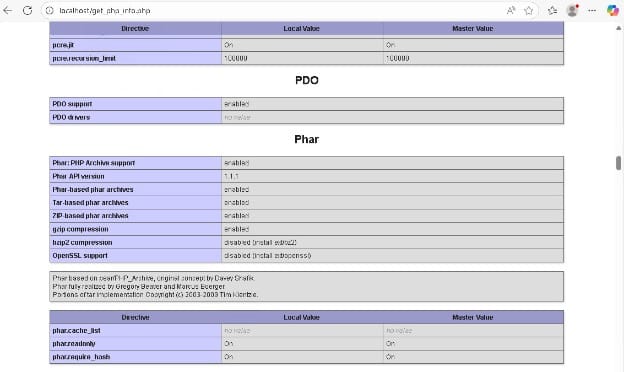Click the browser back arrow

[x=8, y=11]
